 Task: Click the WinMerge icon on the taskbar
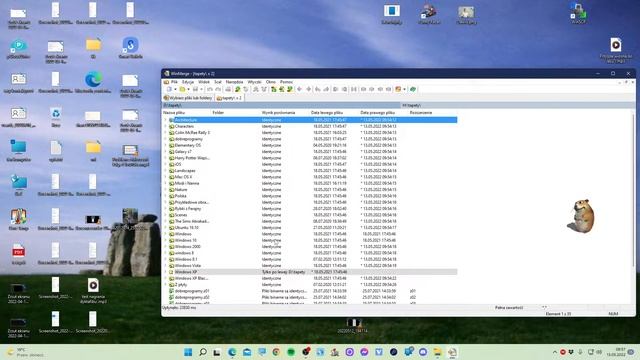[x=452, y=352]
